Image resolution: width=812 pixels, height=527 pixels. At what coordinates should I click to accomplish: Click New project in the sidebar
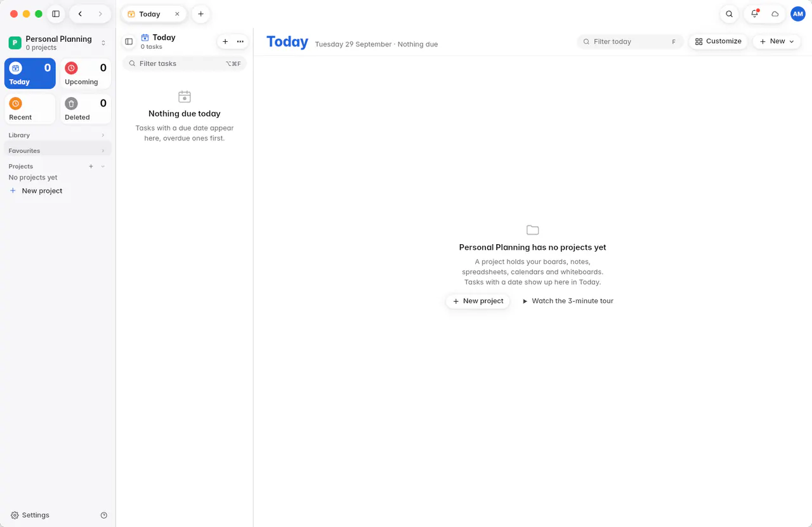click(x=36, y=191)
